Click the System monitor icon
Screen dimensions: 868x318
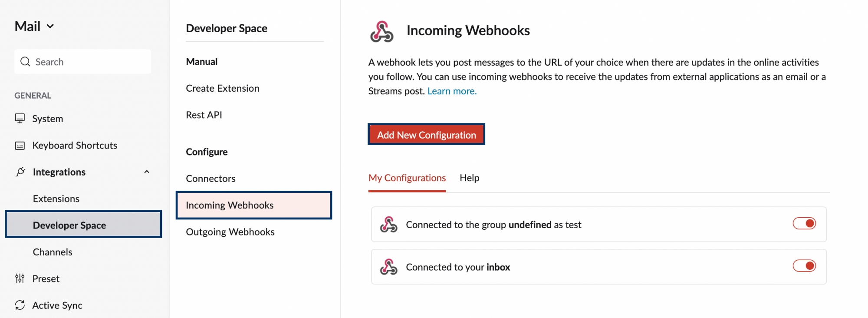[x=20, y=119]
